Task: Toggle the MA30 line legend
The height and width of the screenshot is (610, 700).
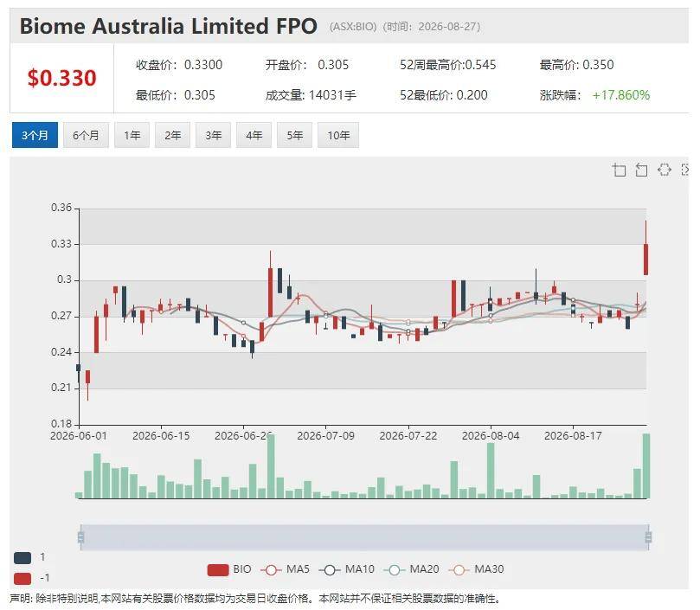Action: pos(477,569)
